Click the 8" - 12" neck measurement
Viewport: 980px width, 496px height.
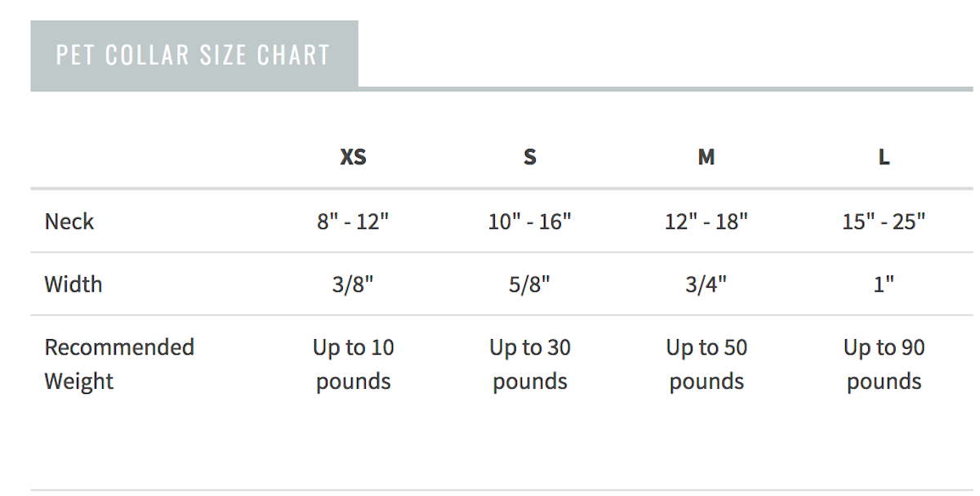[353, 221]
